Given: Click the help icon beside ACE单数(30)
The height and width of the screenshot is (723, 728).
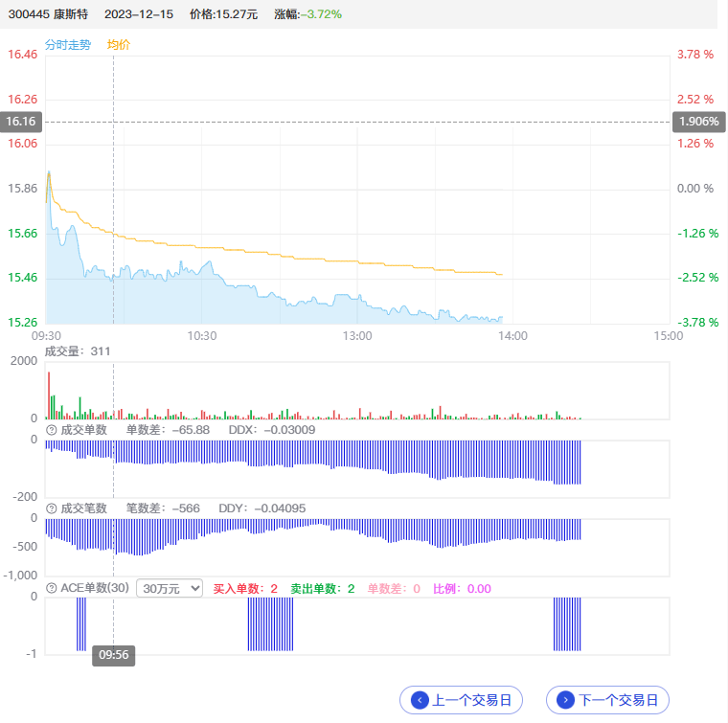Looking at the screenshot, I should (x=51, y=588).
